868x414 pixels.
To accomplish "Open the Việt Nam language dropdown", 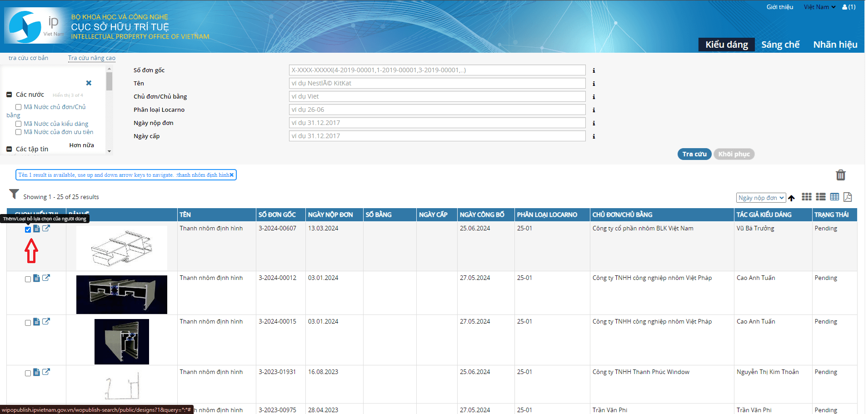I will click(819, 7).
